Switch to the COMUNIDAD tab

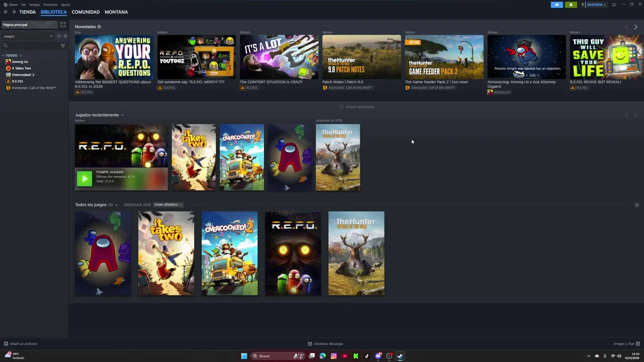pos(86,12)
